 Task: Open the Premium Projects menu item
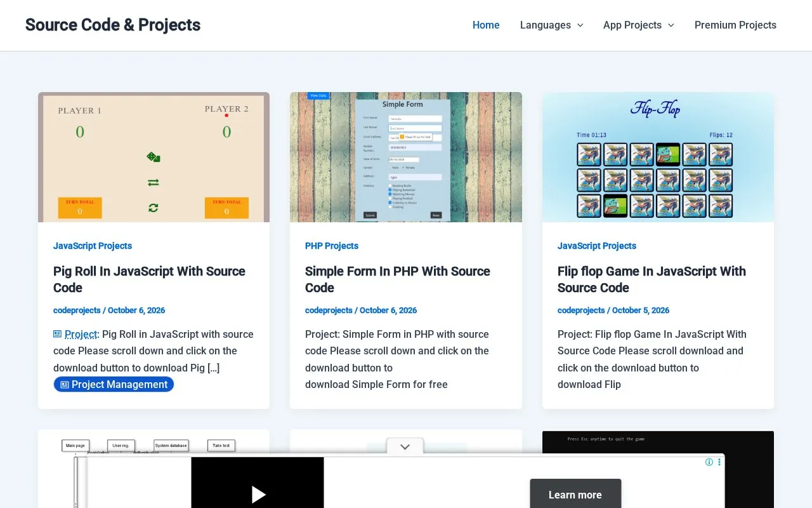(x=735, y=25)
